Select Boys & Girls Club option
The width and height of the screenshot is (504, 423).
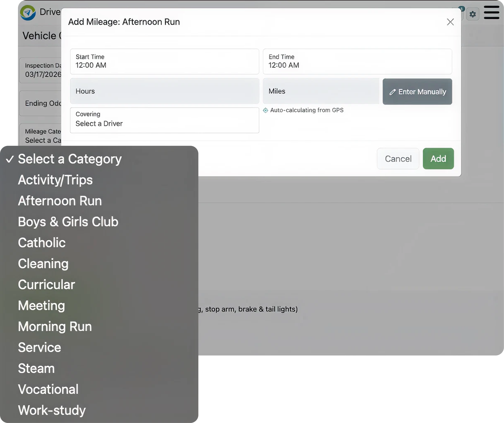pyautogui.click(x=68, y=222)
